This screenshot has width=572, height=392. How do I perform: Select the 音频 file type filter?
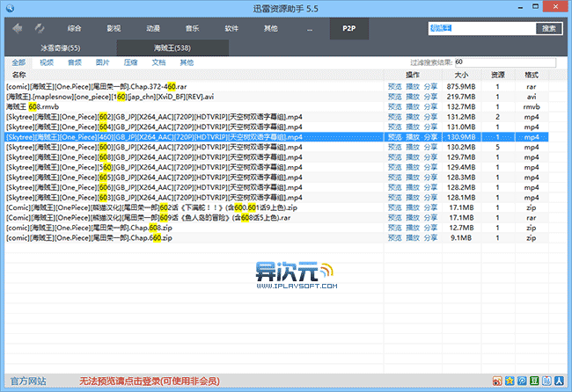point(75,62)
